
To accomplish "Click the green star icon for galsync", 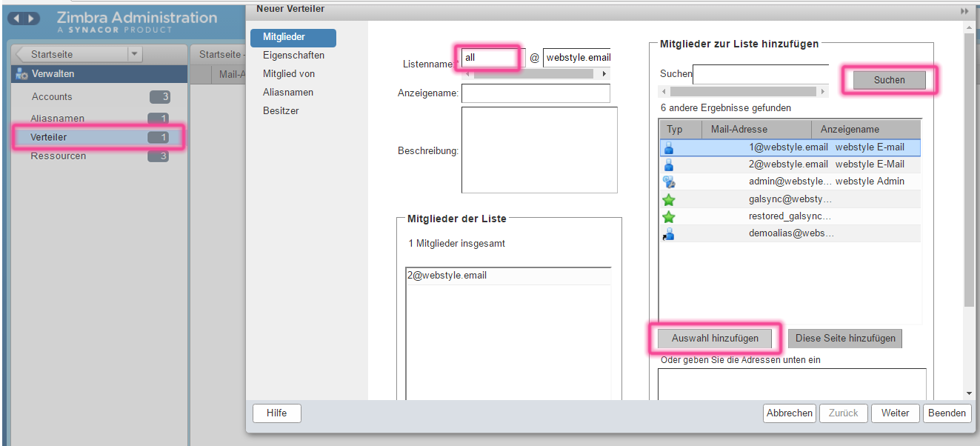I will 669,199.
